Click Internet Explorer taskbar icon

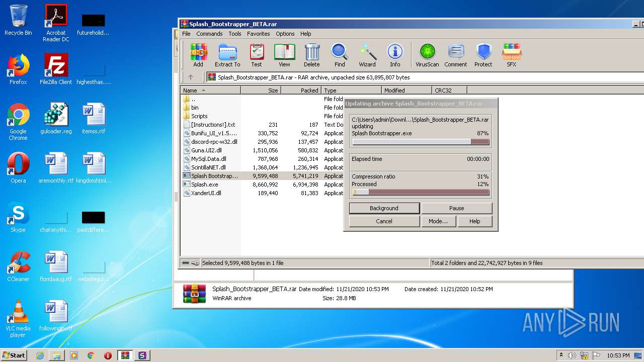point(40,355)
